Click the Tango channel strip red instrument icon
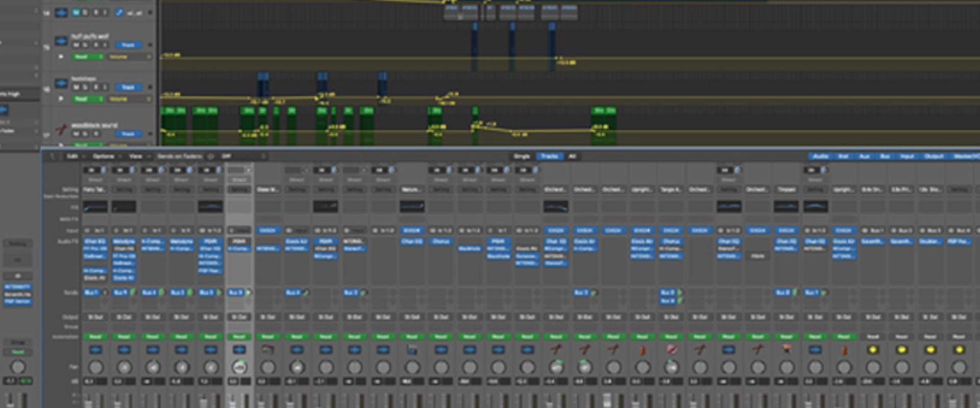Image resolution: width=980 pixels, height=408 pixels. [671, 350]
